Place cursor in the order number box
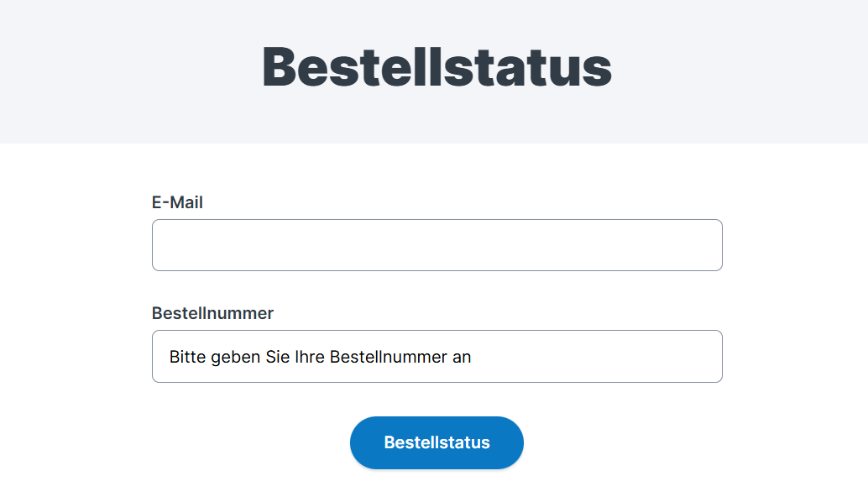 pos(437,356)
